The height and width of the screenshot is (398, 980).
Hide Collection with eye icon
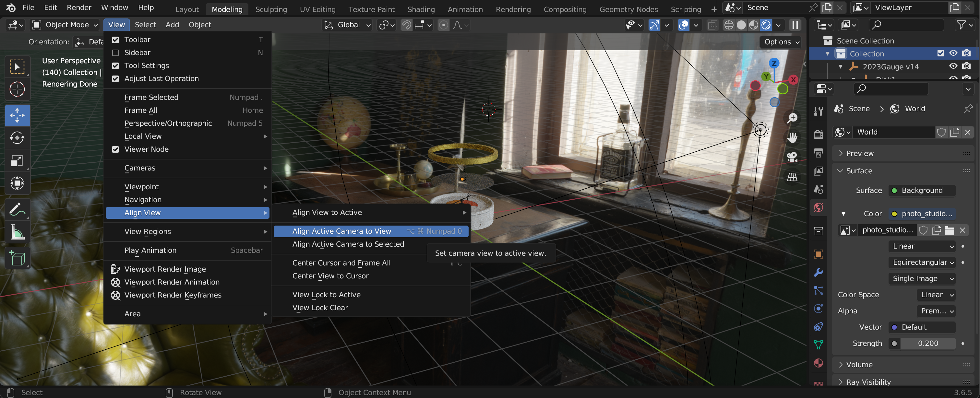(953, 53)
